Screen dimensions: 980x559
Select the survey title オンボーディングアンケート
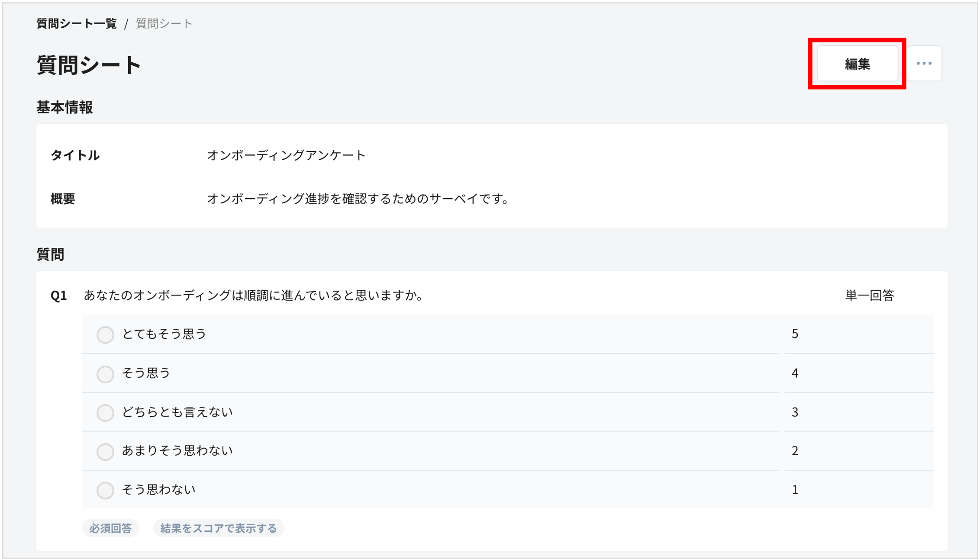pyautogui.click(x=286, y=155)
